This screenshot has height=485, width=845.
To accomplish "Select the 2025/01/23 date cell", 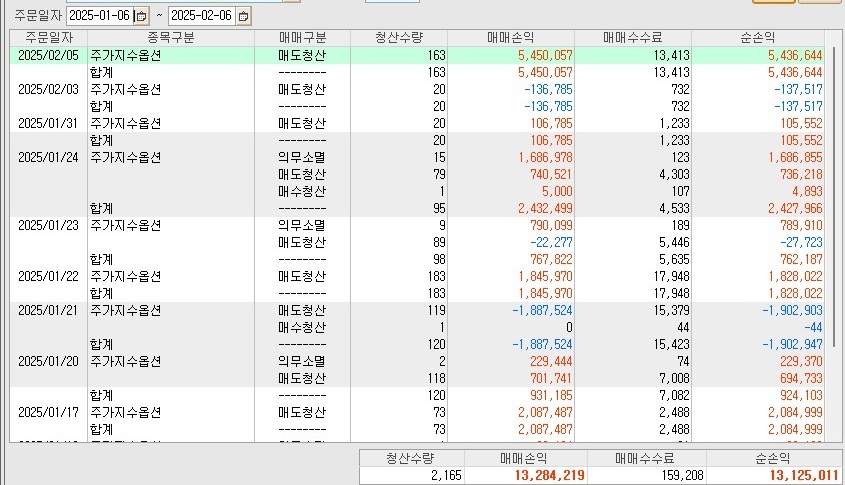I will coord(49,225).
